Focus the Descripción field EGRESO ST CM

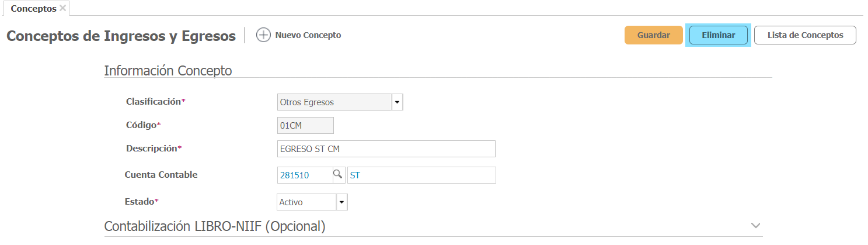point(386,149)
